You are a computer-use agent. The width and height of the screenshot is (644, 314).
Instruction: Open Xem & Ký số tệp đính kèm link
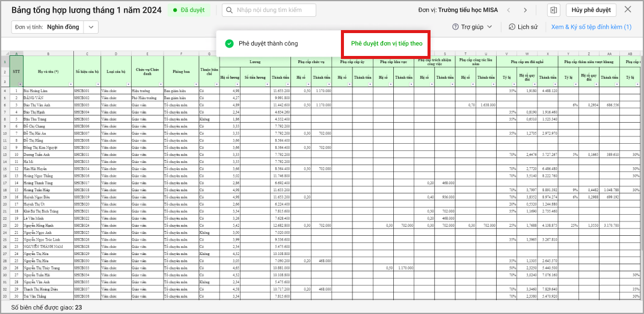coord(591,27)
